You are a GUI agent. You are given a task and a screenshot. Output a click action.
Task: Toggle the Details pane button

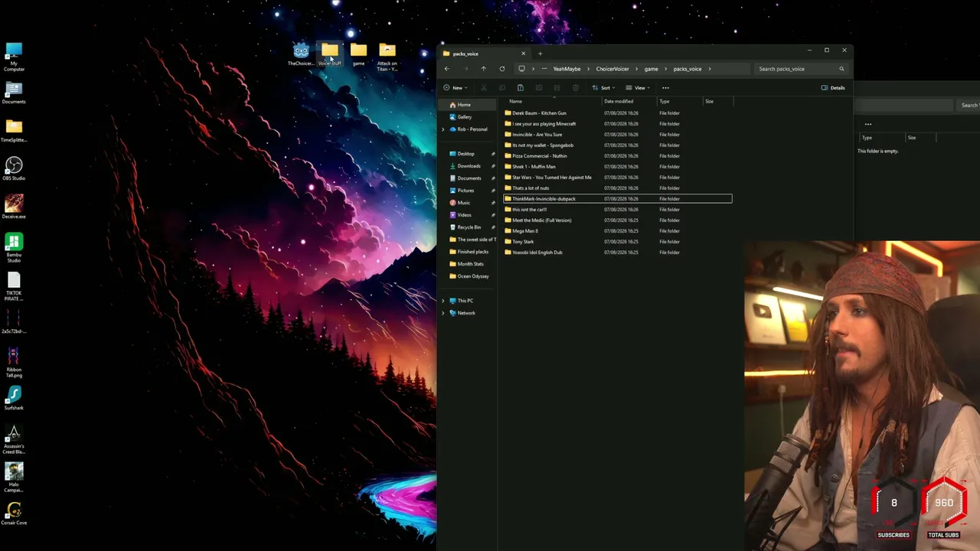(833, 88)
